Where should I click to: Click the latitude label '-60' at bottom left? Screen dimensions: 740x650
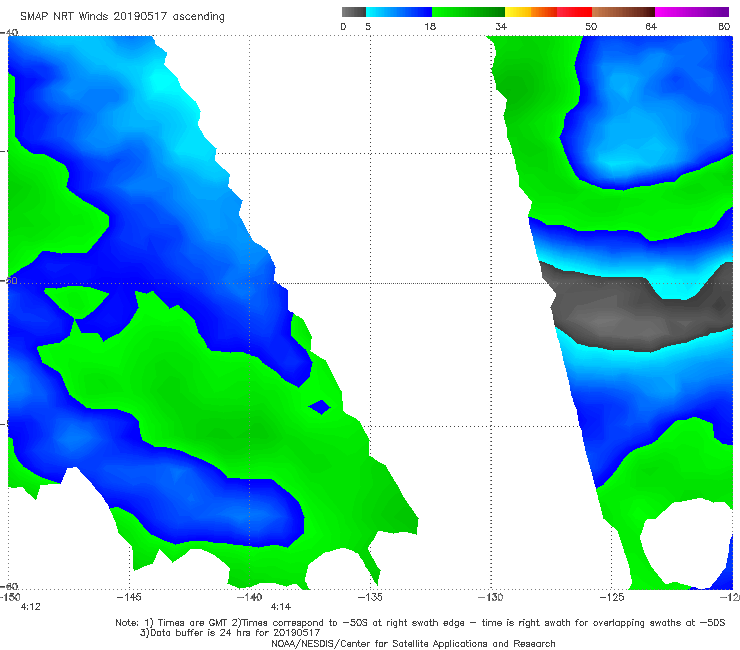tap(10, 586)
